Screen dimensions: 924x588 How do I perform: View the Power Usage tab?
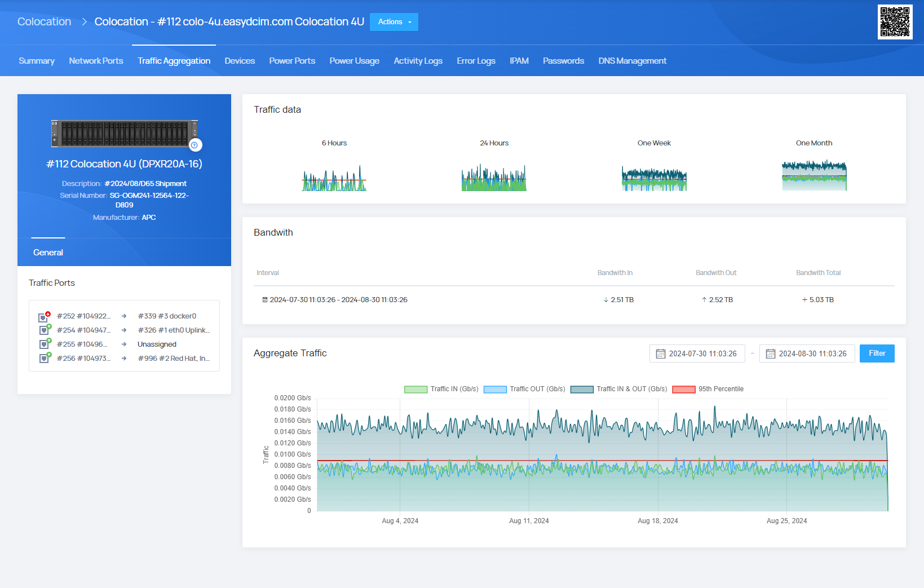point(355,61)
